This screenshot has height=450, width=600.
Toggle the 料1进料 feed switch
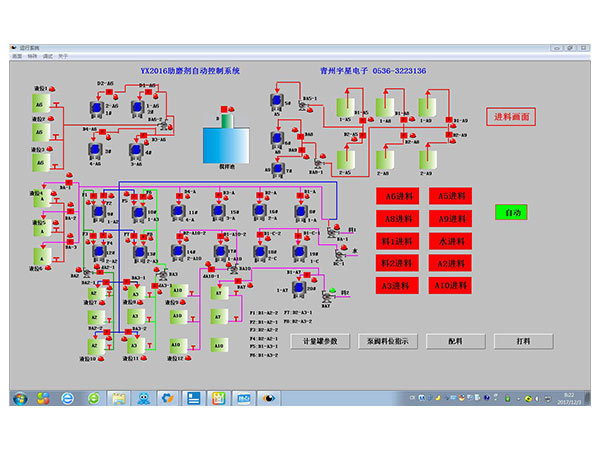click(399, 241)
